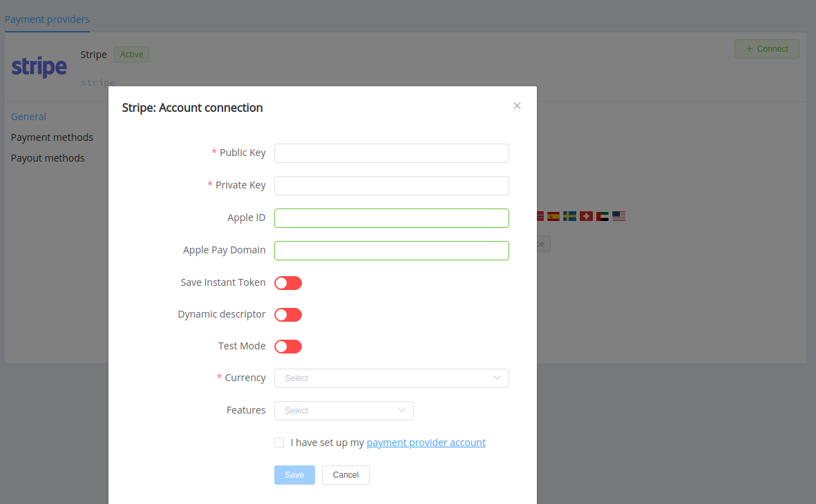Click the Spain flag icon

(553, 216)
